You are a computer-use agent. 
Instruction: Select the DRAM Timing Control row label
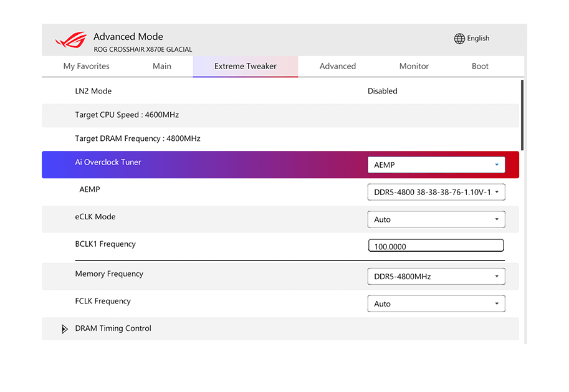tap(113, 328)
